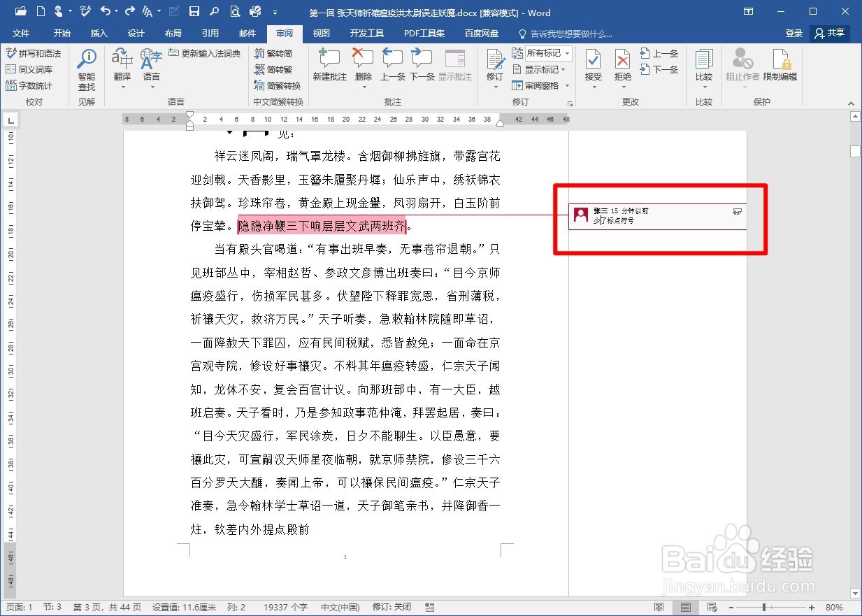862x616 pixels.
Task: Click the redo arrow in the title bar
Action: coord(129,12)
